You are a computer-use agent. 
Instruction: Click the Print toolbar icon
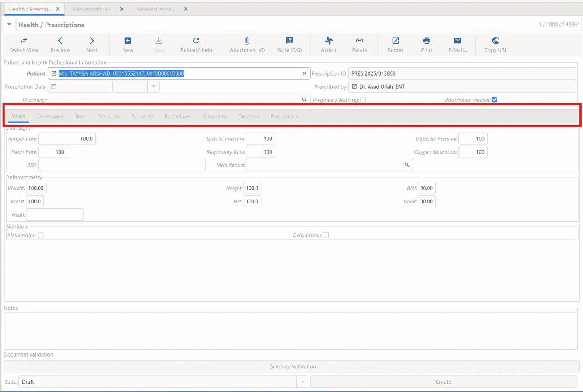(426, 41)
